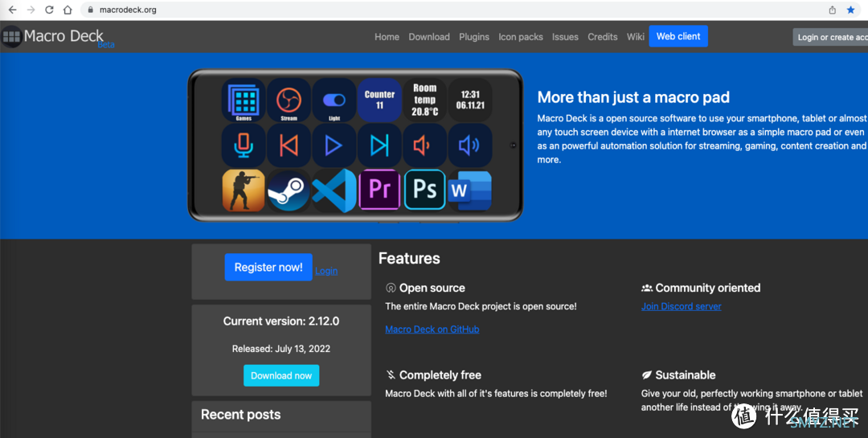Click the bookmark star icon
This screenshot has width=868, height=438.
(851, 10)
